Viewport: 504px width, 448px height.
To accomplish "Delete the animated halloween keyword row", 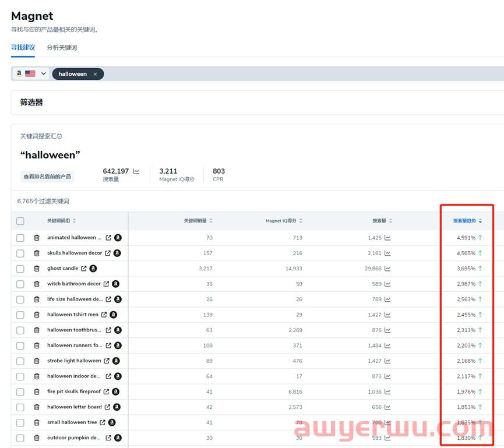I will (37, 238).
